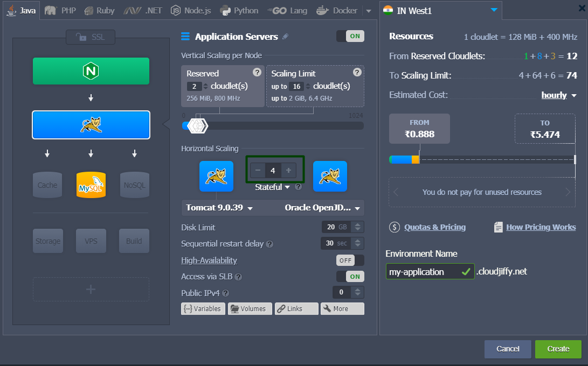The height and width of the screenshot is (366, 588).
Task: Open the Docker tab
Action: click(337, 10)
